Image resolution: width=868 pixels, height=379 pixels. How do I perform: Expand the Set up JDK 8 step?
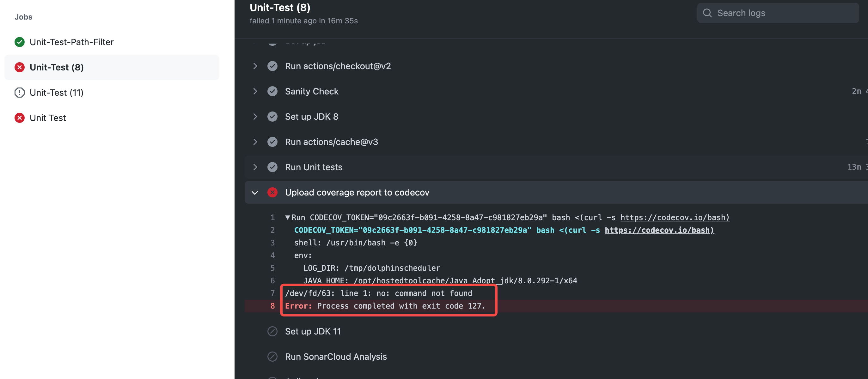tap(255, 117)
